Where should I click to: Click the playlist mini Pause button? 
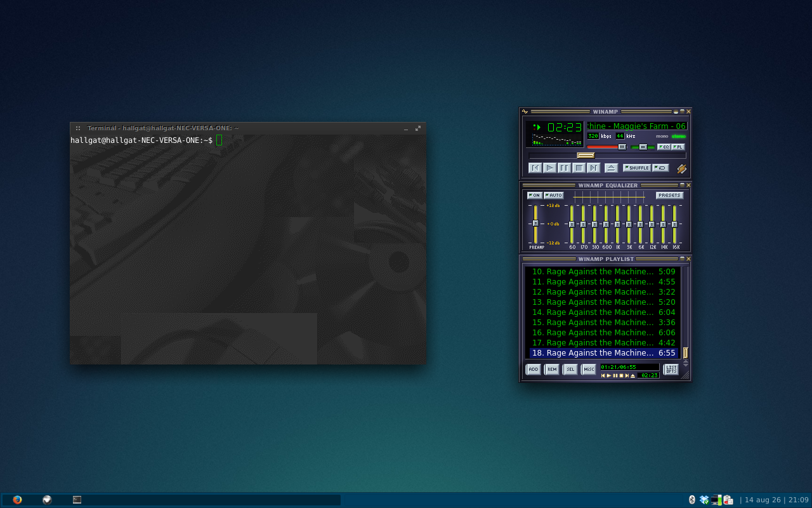[x=615, y=375]
